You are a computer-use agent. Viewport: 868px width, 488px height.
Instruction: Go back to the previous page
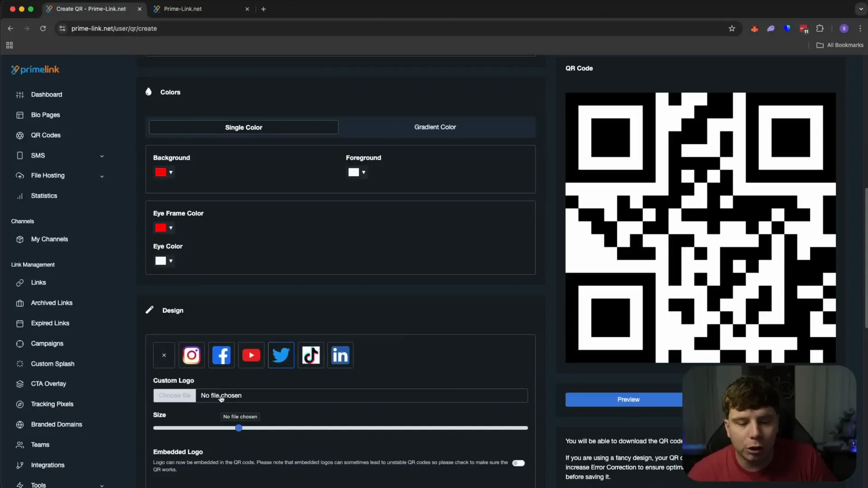click(10, 28)
